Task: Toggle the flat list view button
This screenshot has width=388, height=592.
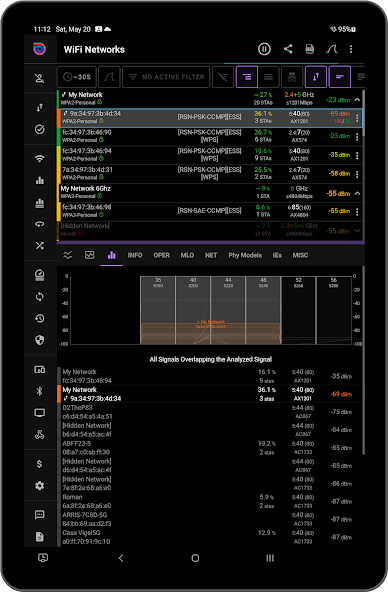Action: pos(268,77)
